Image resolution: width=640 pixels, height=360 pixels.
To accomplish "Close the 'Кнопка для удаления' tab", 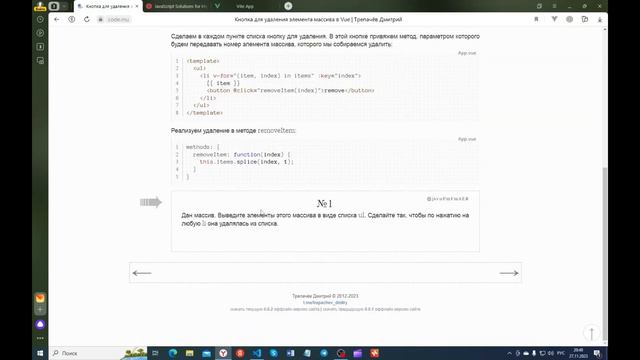I will (x=137, y=6).
